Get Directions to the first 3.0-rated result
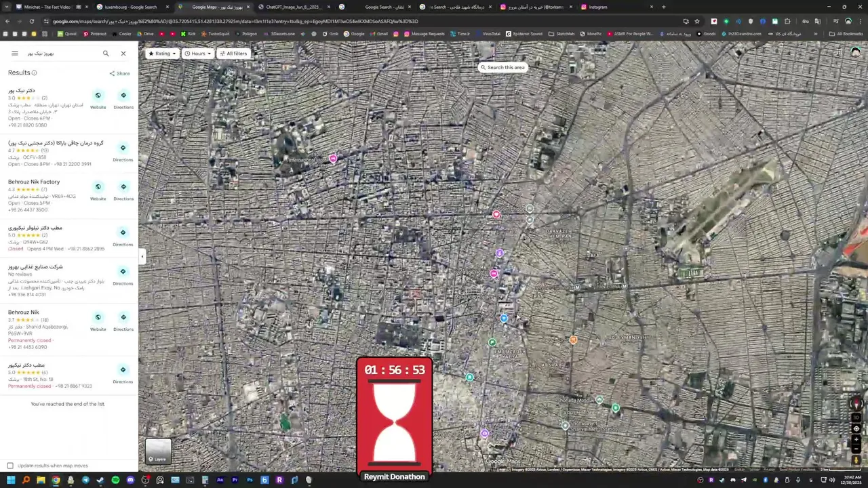Screen dimensions: 868x488 pos(123,100)
